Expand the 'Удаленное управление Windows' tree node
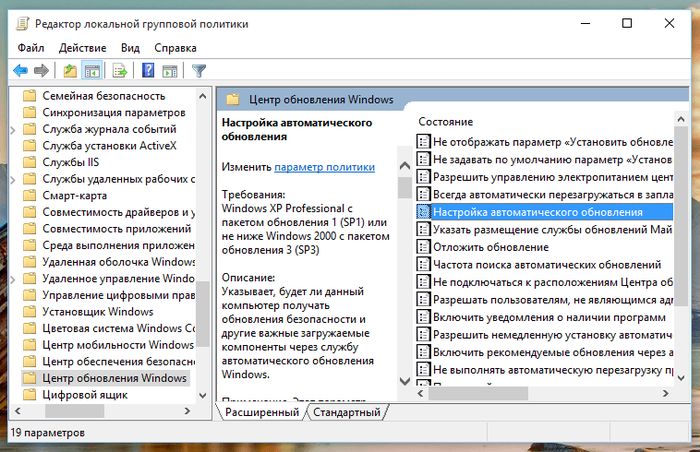This screenshot has width=700, height=452. (x=13, y=278)
